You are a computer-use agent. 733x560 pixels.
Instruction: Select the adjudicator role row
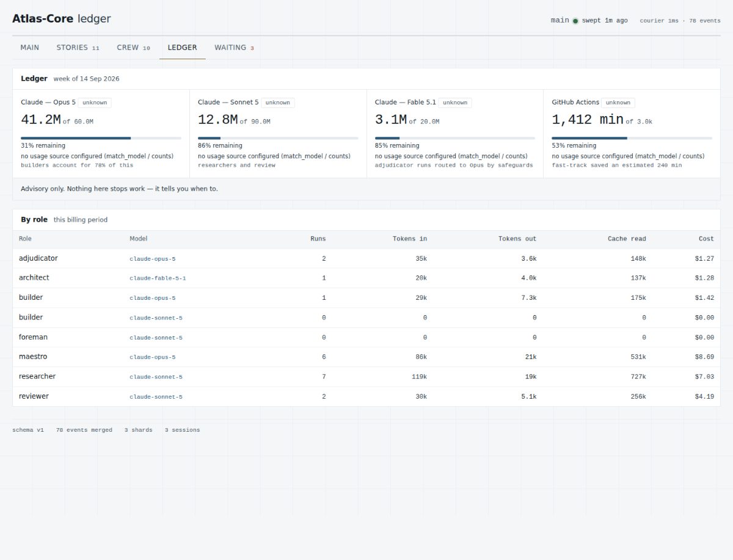(366, 258)
